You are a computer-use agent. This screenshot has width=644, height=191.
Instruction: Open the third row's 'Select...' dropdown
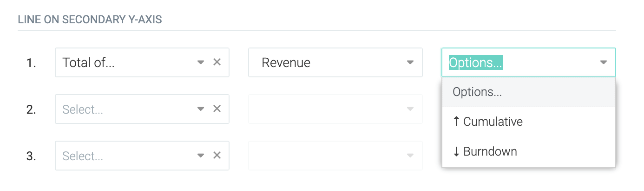click(x=142, y=156)
